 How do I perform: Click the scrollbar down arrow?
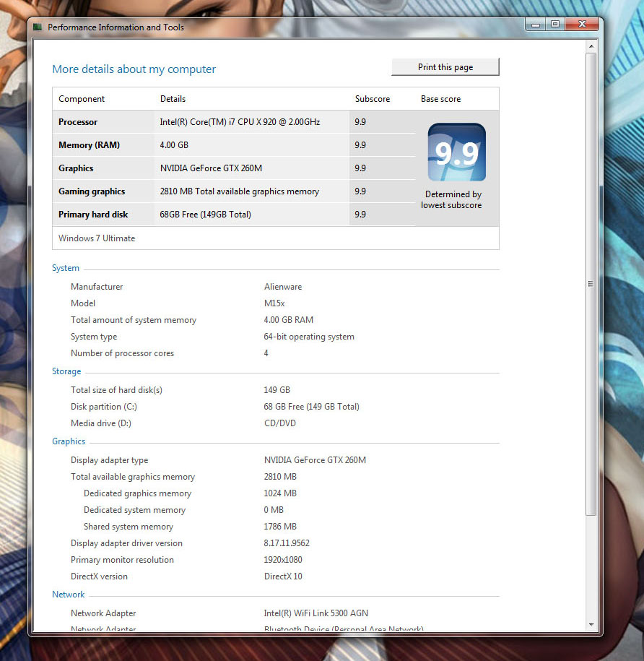[591, 624]
